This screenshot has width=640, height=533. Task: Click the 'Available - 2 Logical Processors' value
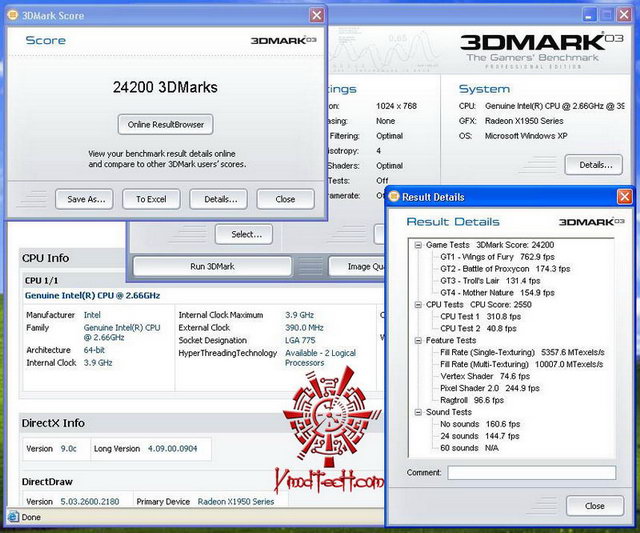(320, 358)
